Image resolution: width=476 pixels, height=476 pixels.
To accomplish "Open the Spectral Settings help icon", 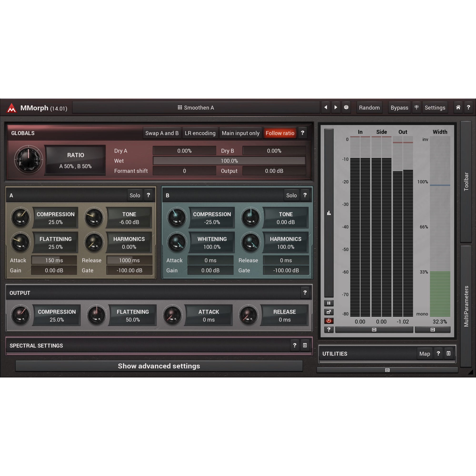I will click(295, 345).
